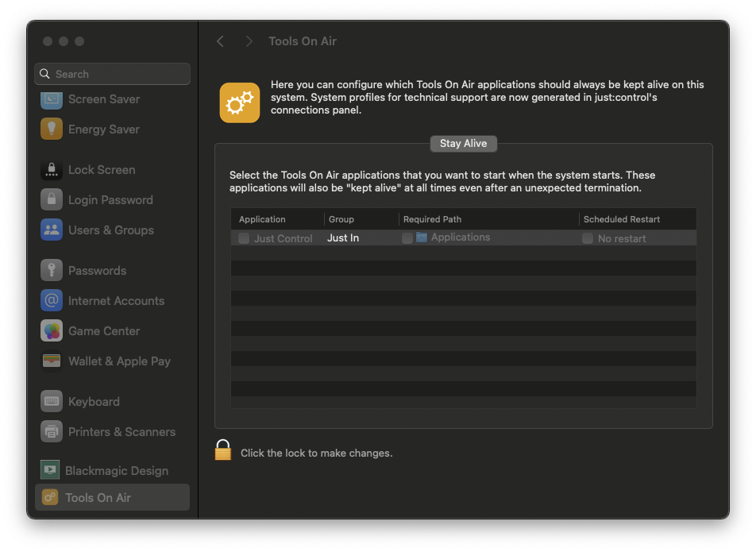Select the Stay Alive tab
The image size is (756, 552).
(463, 144)
